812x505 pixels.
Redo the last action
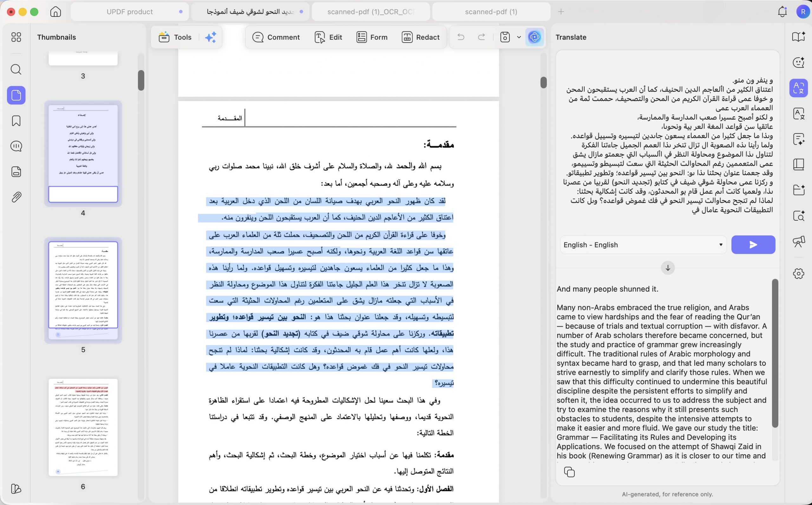coord(481,37)
